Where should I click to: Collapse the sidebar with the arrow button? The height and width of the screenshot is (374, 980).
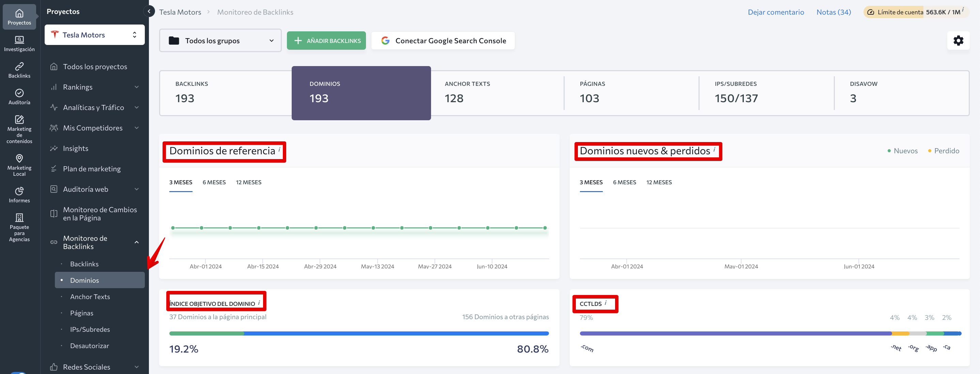click(x=149, y=12)
